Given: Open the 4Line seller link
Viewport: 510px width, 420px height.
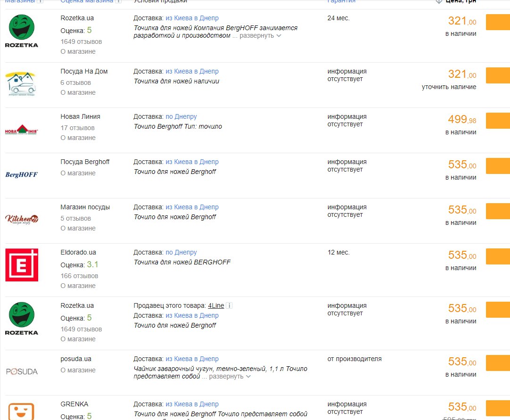Looking at the screenshot, I should tap(216, 305).
